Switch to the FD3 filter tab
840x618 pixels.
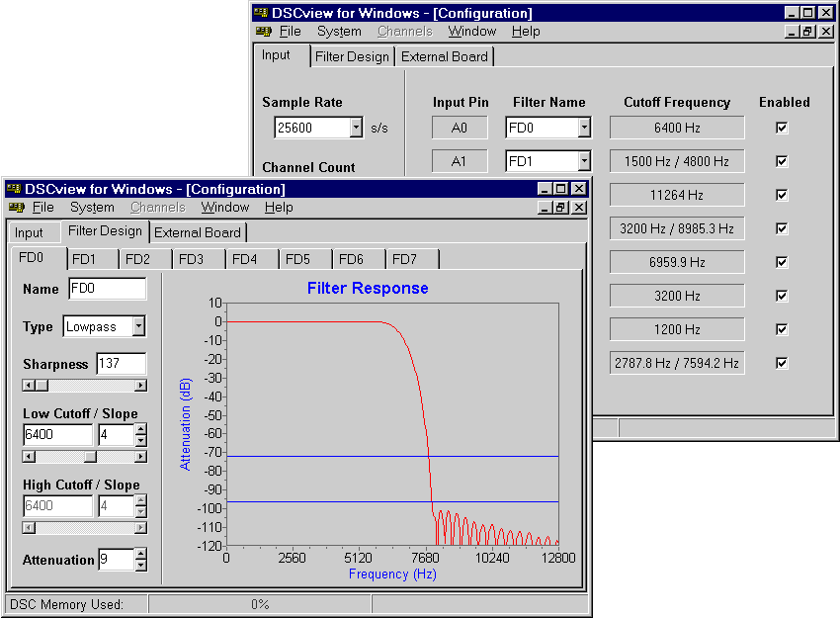pyautogui.click(x=200, y=259)
